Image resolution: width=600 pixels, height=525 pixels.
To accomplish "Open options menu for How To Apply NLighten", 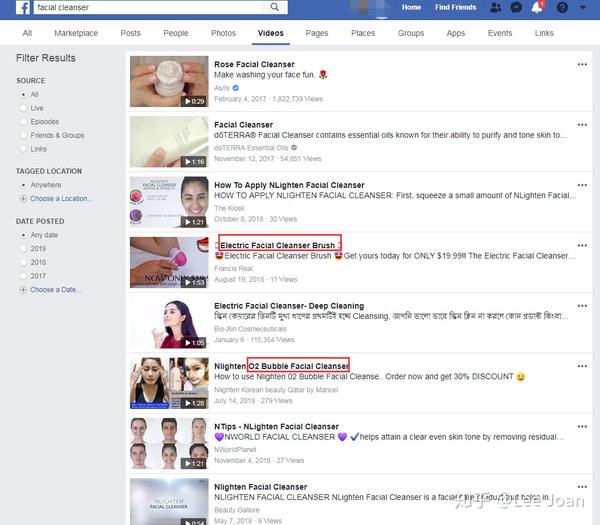I will 582,185.
